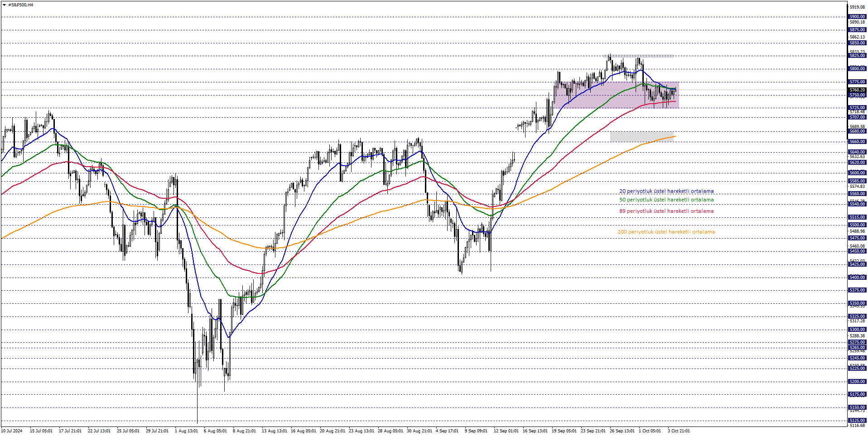Click the 25 Jul 05:01 time label
Viewport: 868px width, 436px height.
click(128, 431)
